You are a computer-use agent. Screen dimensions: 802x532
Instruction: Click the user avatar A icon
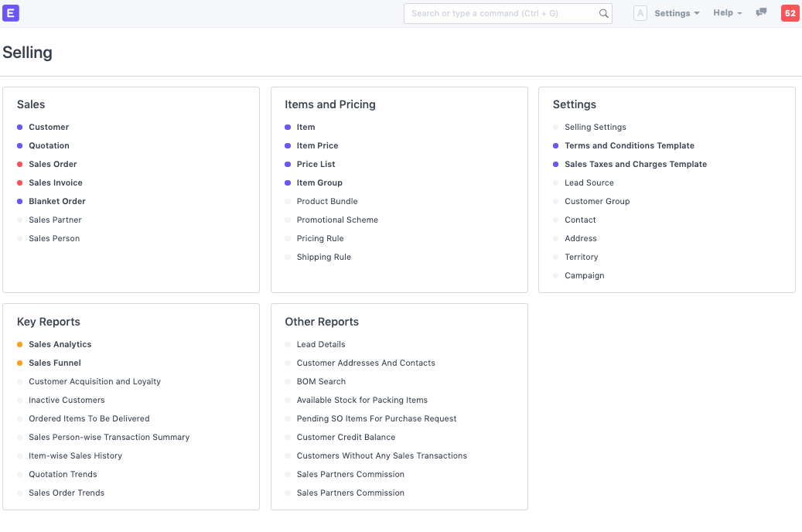click(640, 13)
